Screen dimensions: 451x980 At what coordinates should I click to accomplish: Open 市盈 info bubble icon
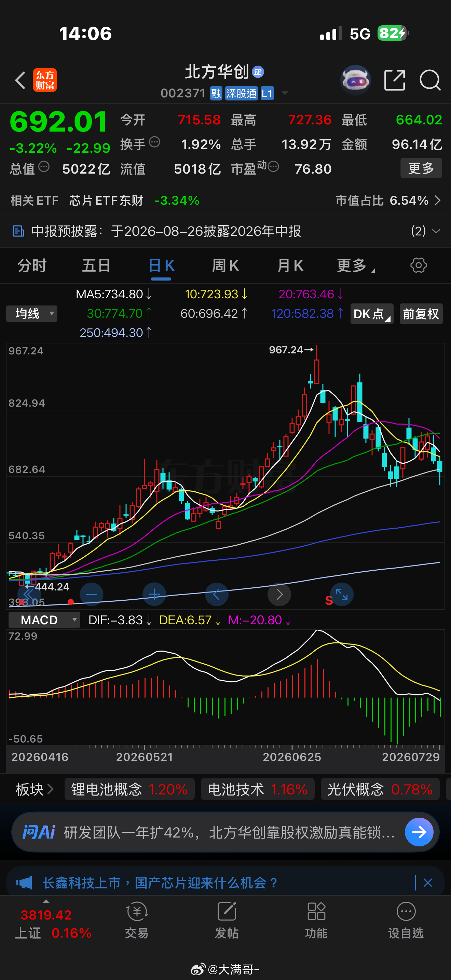click(273, 167)
